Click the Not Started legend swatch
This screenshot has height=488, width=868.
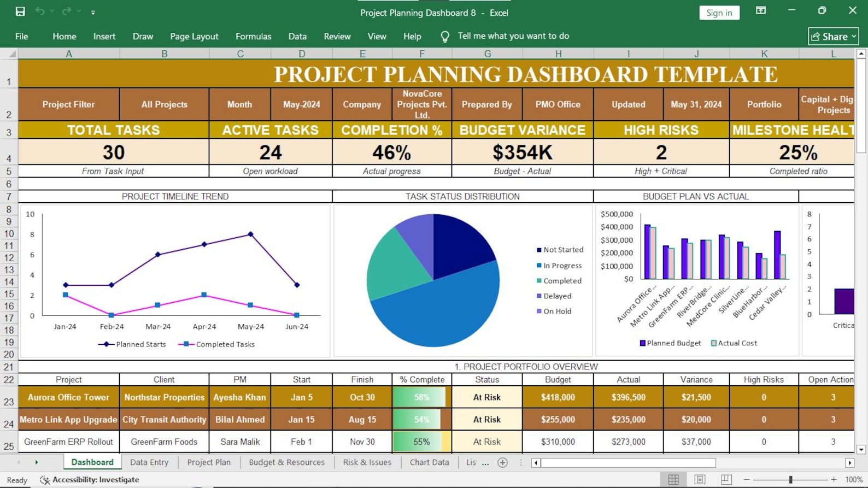point(539,250)
